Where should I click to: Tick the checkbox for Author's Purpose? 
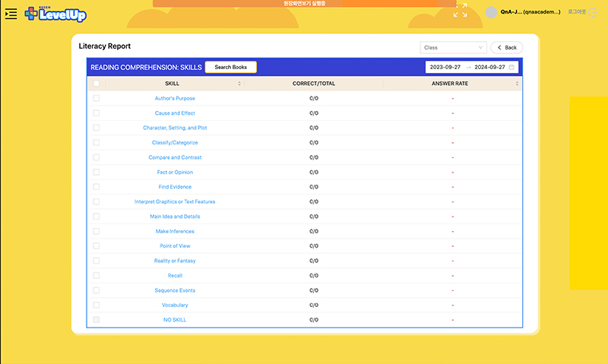tap(97, 98)
